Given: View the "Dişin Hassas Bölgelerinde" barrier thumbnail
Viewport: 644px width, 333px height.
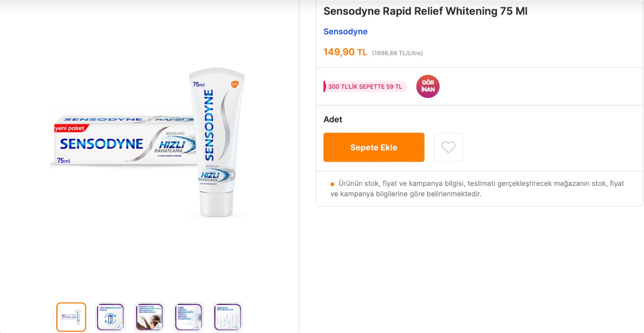Looking at the screenshot, I should [188, 317].
